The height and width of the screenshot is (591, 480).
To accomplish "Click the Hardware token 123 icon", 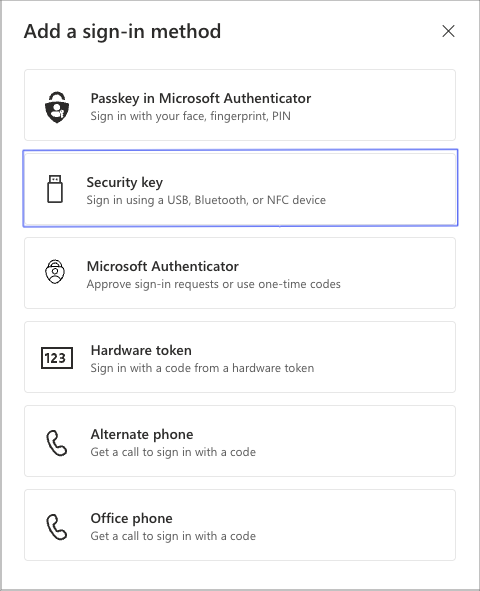I will pyautogui.click(x=57, y=358).
